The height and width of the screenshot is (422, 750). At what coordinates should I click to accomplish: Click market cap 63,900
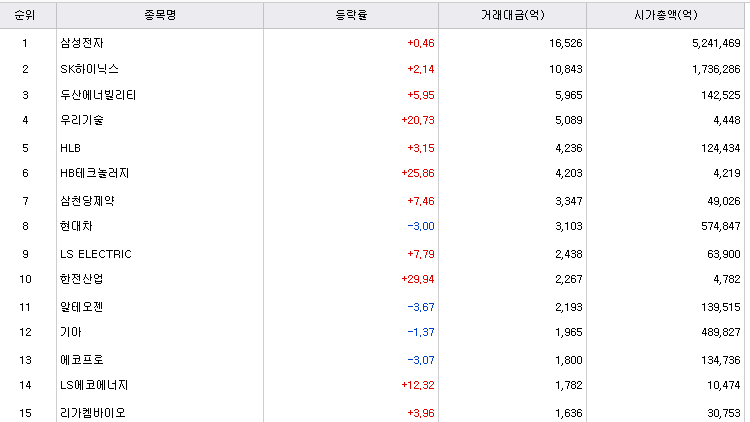[x=724, y=254]
